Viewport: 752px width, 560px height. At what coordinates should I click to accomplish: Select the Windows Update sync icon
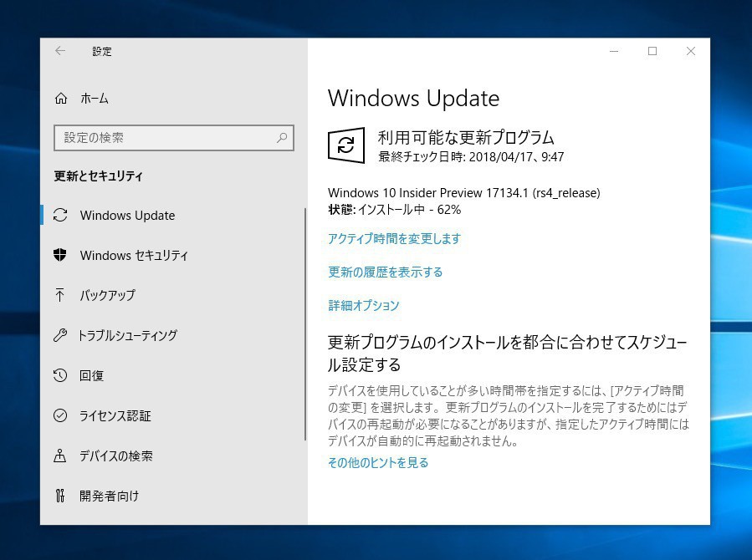click(59, 215)
